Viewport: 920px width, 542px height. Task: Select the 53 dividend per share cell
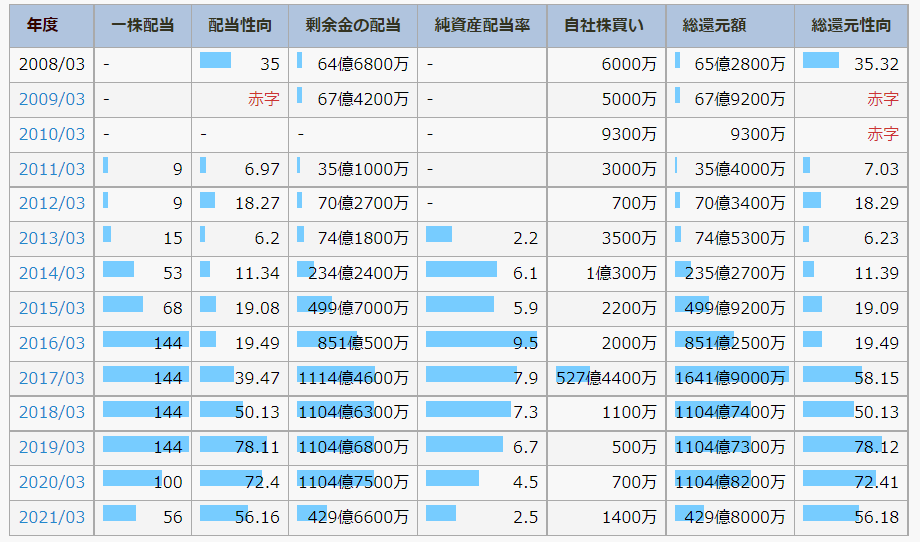coord(143,273)
